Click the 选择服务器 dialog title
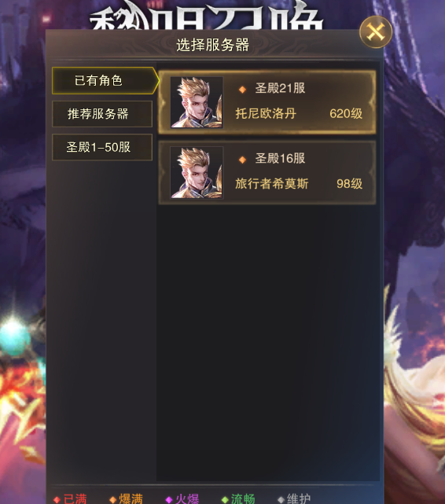The height and width of the screenshot is (504, 445). pos(213,45)
